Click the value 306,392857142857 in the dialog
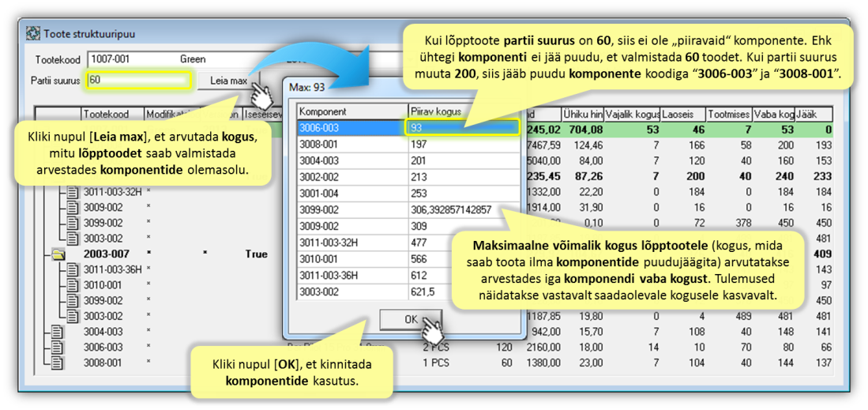This screenshot has width=868, height=410. coord(451,209)
